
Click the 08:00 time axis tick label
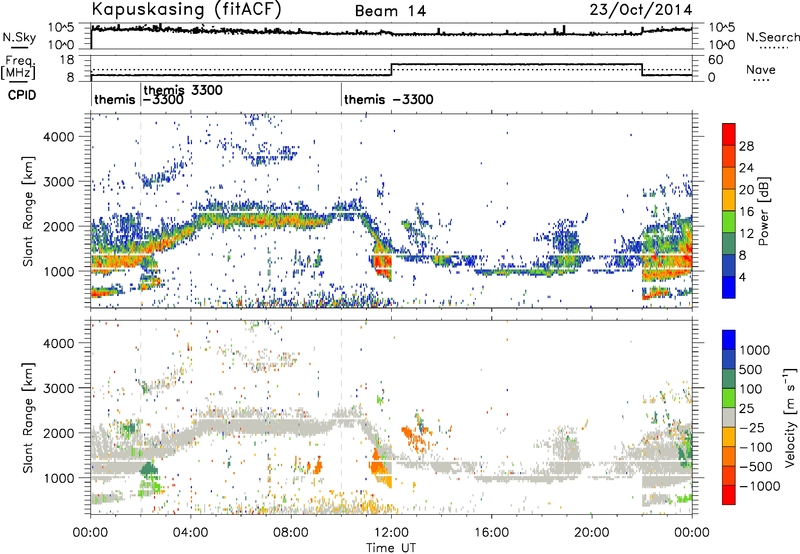click(291, 533)
